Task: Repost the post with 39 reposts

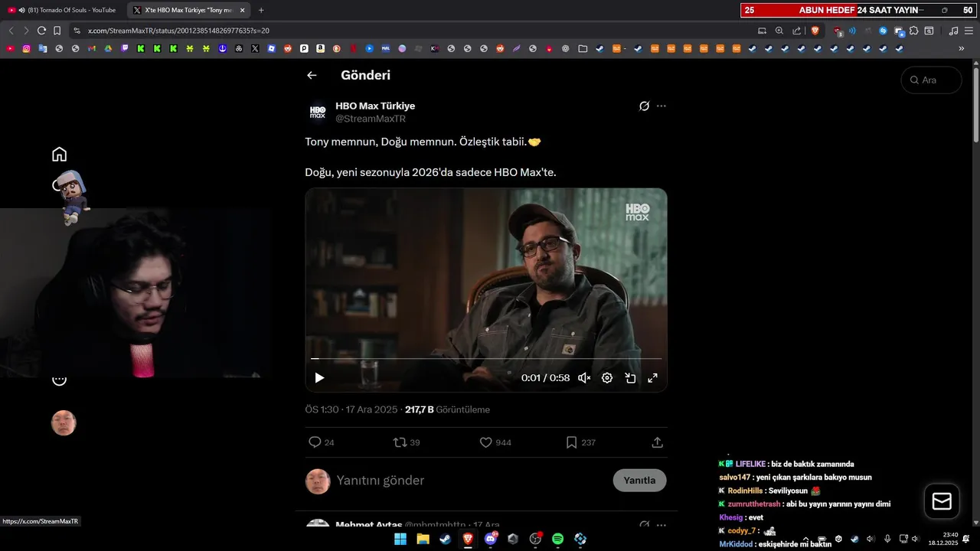Action: click(x=407, y=442)
